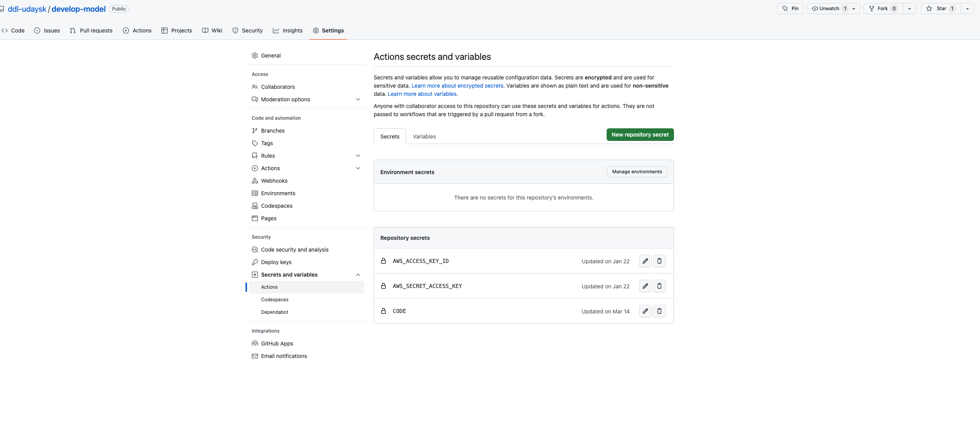Click pencil icon for AWS_SECRET_ACCESS_KEY
Viewport: 980px width, 430px height.
tap(645, 286)
